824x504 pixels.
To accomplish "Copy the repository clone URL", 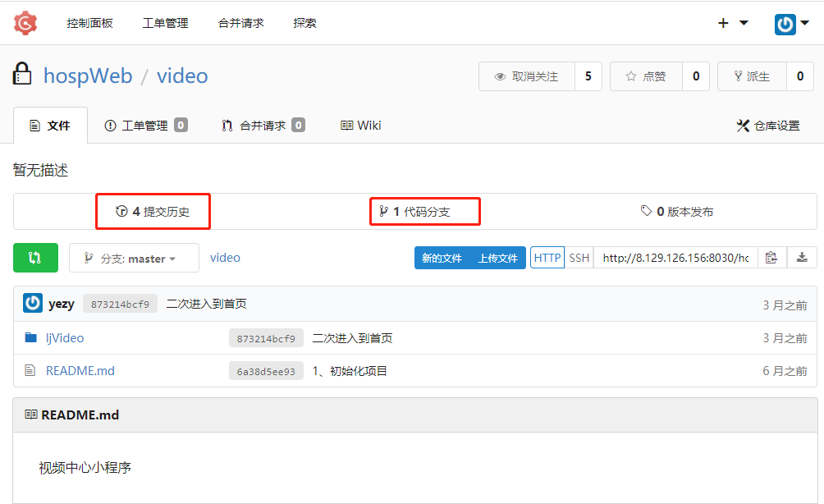I will pyautogui.click(x=771, y=258).
